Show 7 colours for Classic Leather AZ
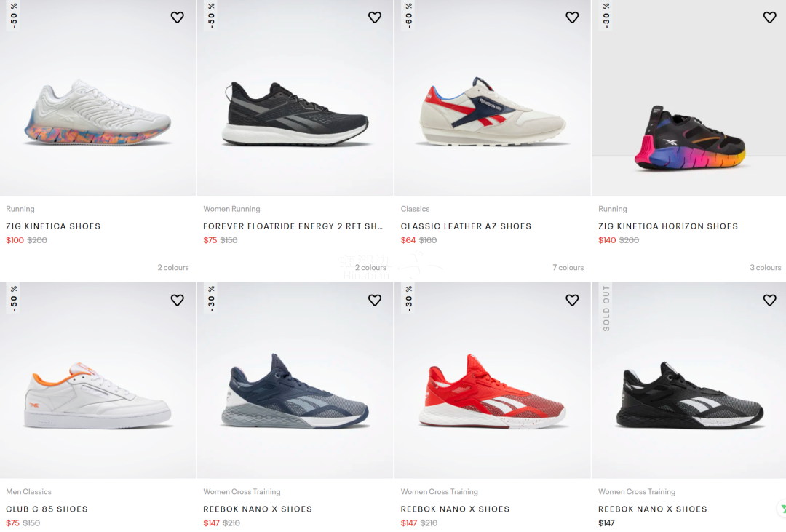Screen dimensions: 786x532 (568, 268)
